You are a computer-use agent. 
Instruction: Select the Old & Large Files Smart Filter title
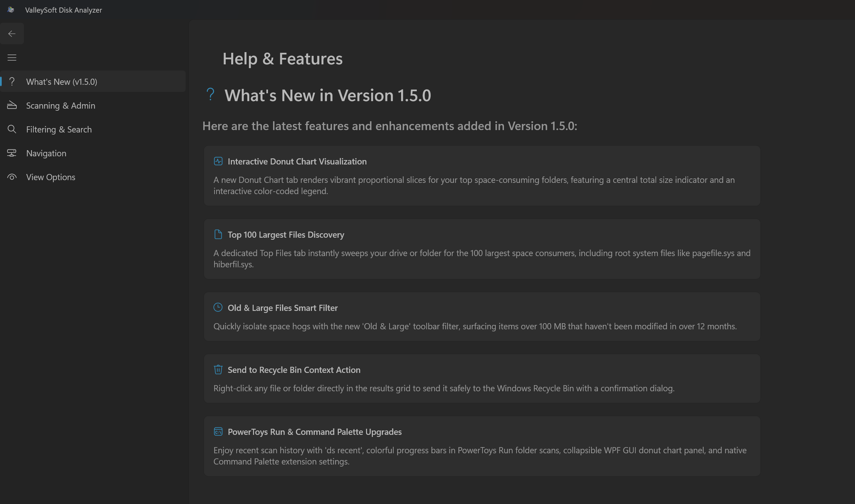[283, 308]
